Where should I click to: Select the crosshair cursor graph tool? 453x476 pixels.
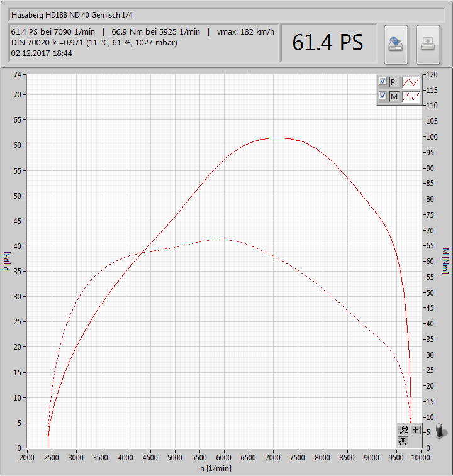pyautogui.click(x=415, y=430)
